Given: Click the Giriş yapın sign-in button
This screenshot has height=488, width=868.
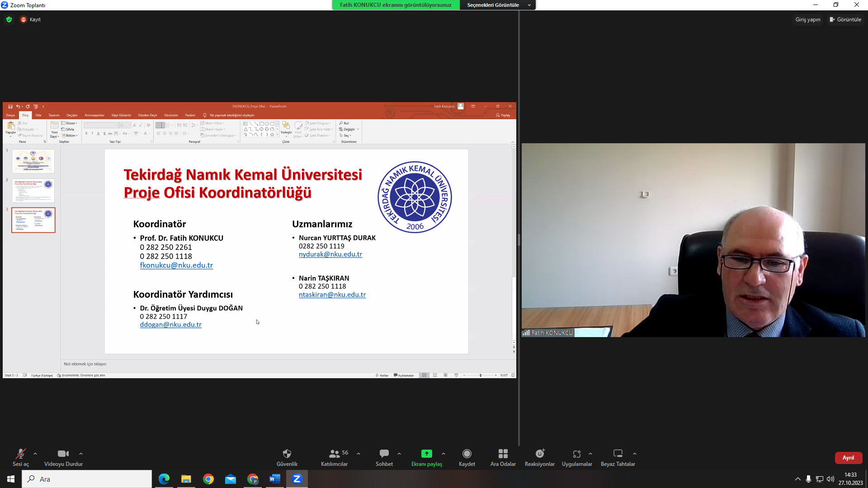Looking at the screenshot, I should 807,19.
